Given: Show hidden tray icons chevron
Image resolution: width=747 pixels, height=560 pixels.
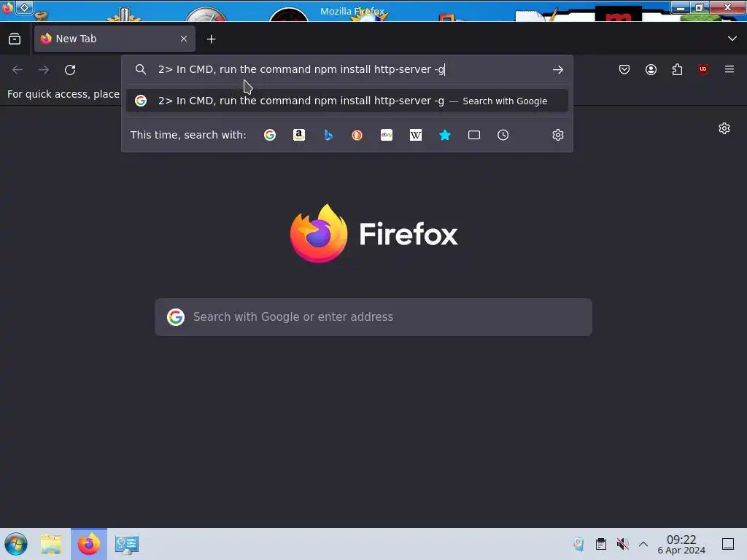Looking at the screenshot, I should [x=643, y=544].
